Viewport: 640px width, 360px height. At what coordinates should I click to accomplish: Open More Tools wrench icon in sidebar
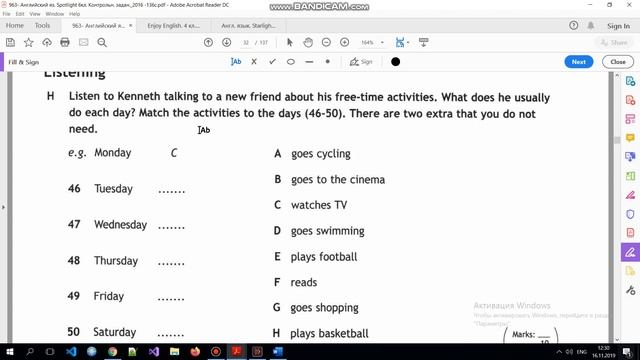pyautogui.click(x=630, y=290)
